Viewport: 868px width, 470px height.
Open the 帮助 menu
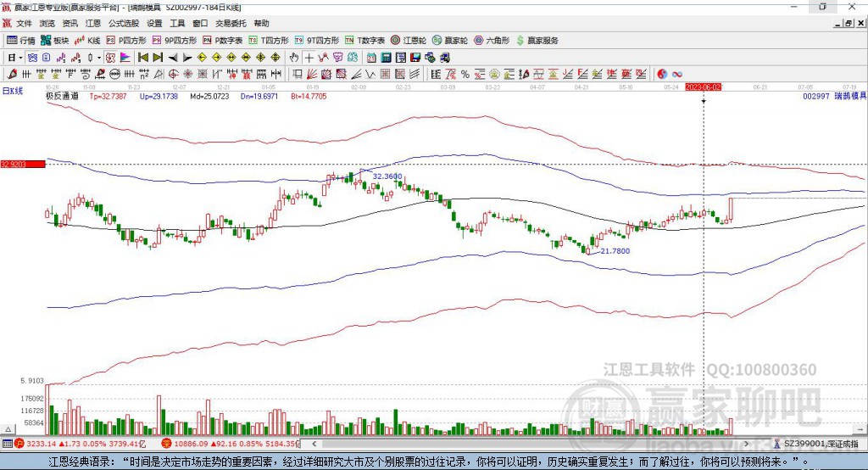tap(261, 23)
